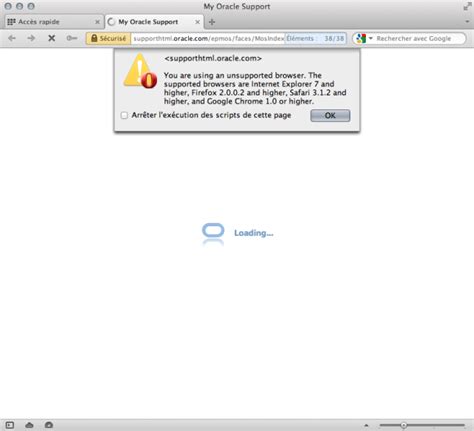Click the Sécurisé lock badge
Viewport: 474px width, 431px height.
[108, 38]
